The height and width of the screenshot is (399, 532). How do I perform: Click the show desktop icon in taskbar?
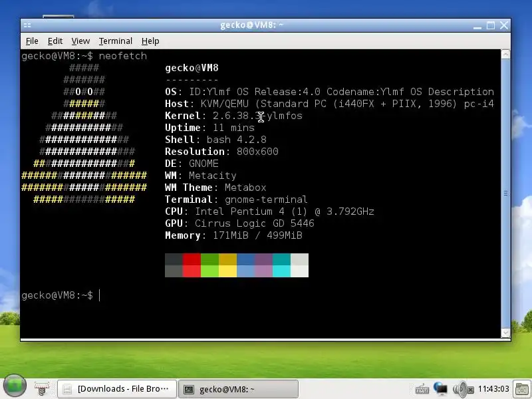(42, 389)
